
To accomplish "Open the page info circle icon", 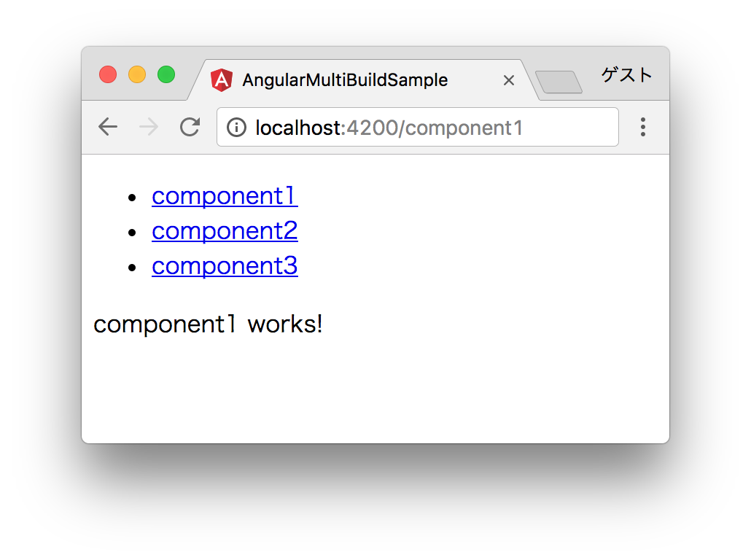I will pyautogui.click(x=236, y=127).
